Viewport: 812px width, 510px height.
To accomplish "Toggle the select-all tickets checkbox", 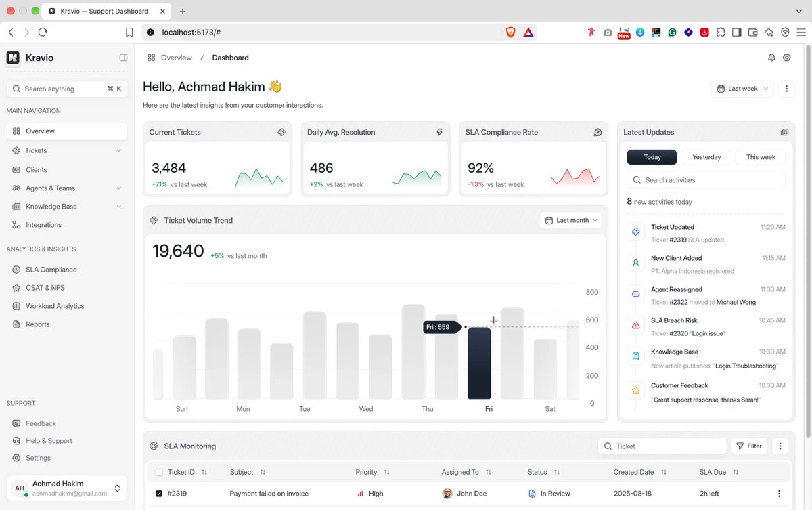I will (x=159, y=472).
